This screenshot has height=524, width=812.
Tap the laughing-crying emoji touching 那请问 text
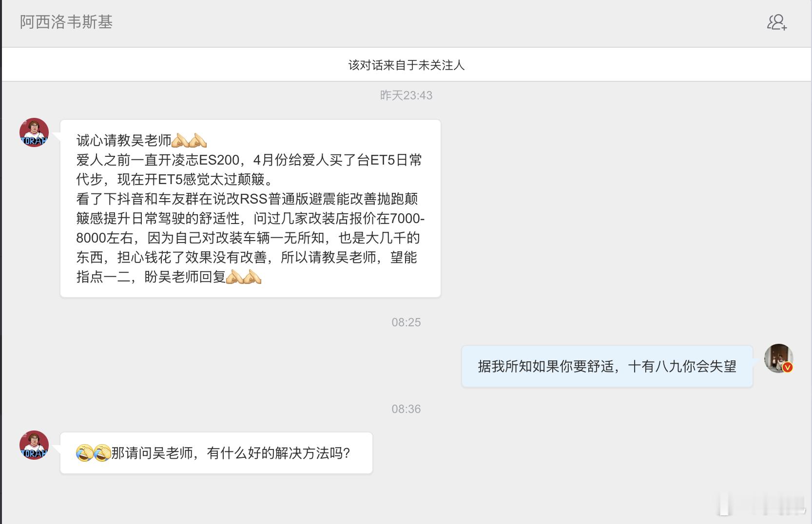(x=102, y=453)
